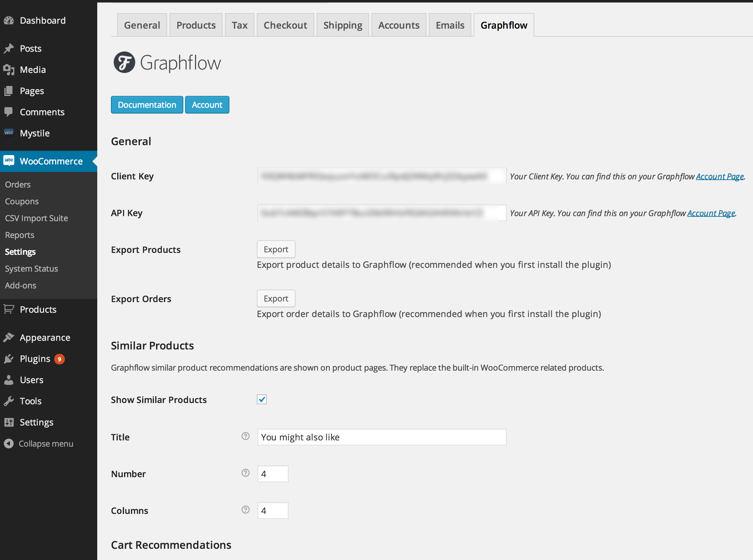
Task: Click the Cart Recommendations heading
Action: coord(171,545)
